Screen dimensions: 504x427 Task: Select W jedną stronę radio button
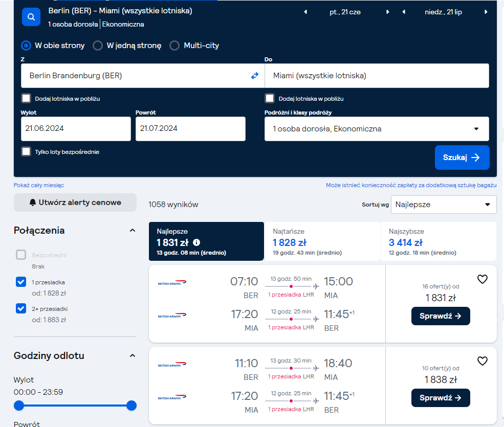(x=98, y=46)
